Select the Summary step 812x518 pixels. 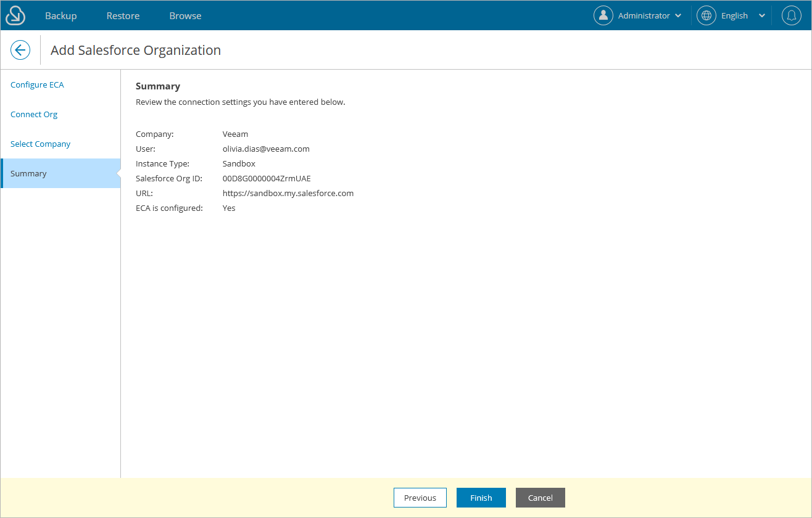[x=60, y=173]
